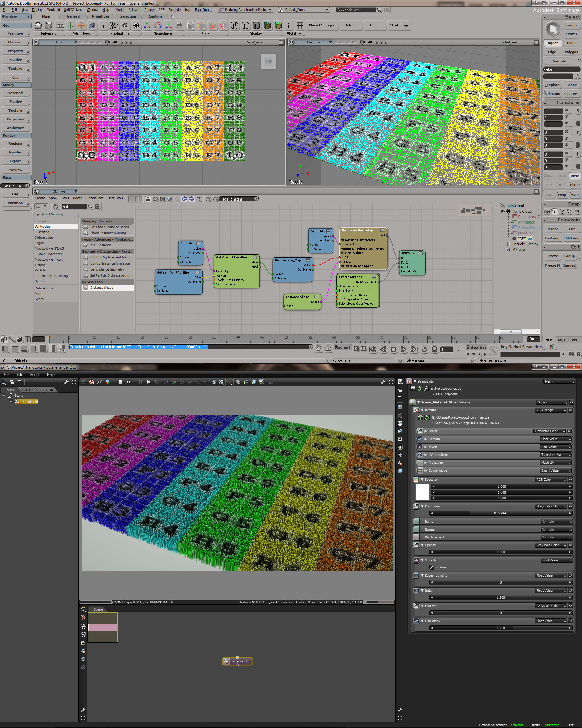Screen dimensions: 582x728
Task: Click the polygon sphere primitive icon
Action: 38,26
